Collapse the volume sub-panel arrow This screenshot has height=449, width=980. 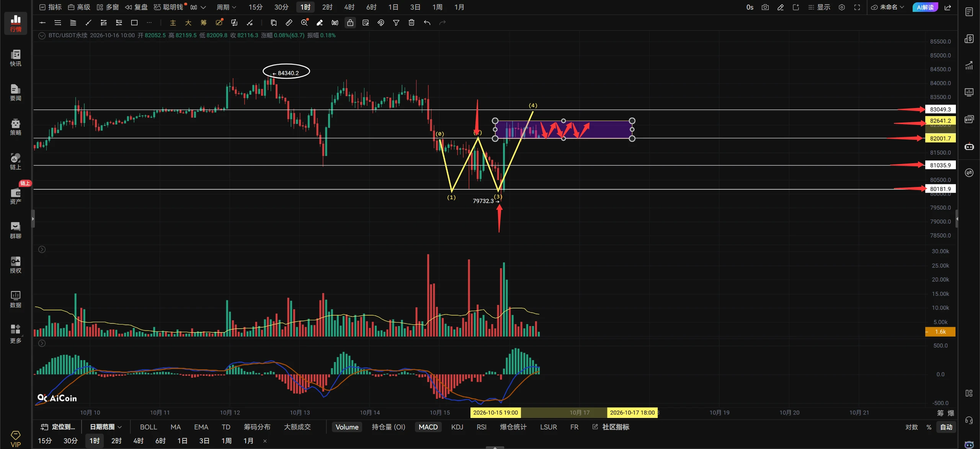(42, 249)
